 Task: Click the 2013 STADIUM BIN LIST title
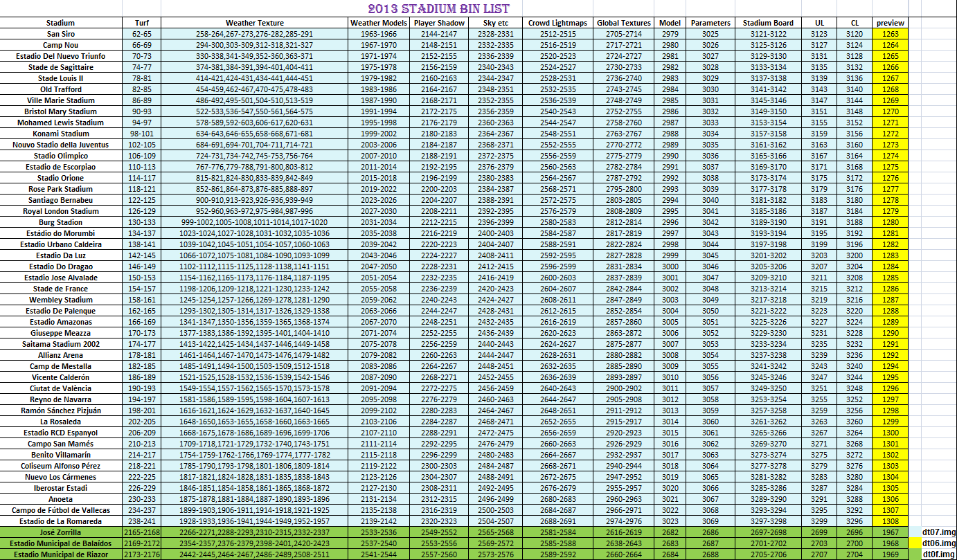(438, 8)
